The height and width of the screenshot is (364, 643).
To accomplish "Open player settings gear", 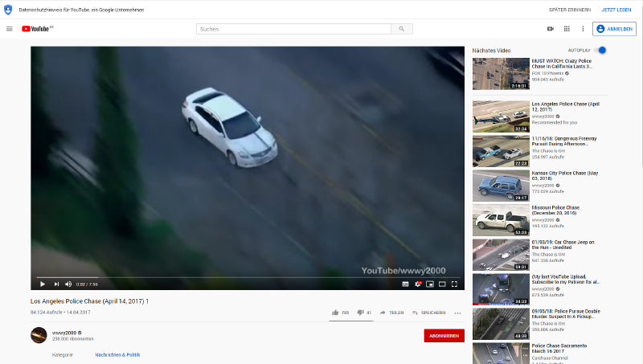I will (418, 284).
